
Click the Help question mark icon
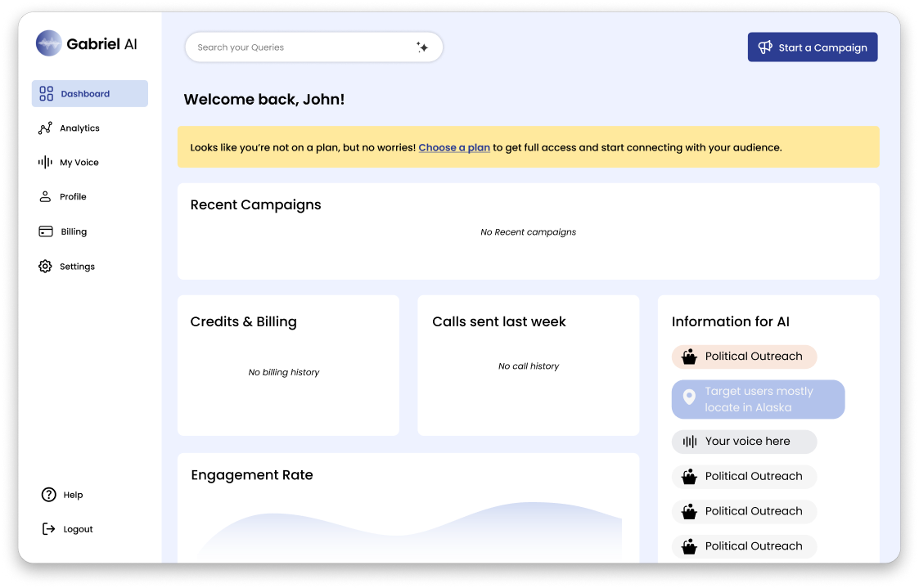48,495
